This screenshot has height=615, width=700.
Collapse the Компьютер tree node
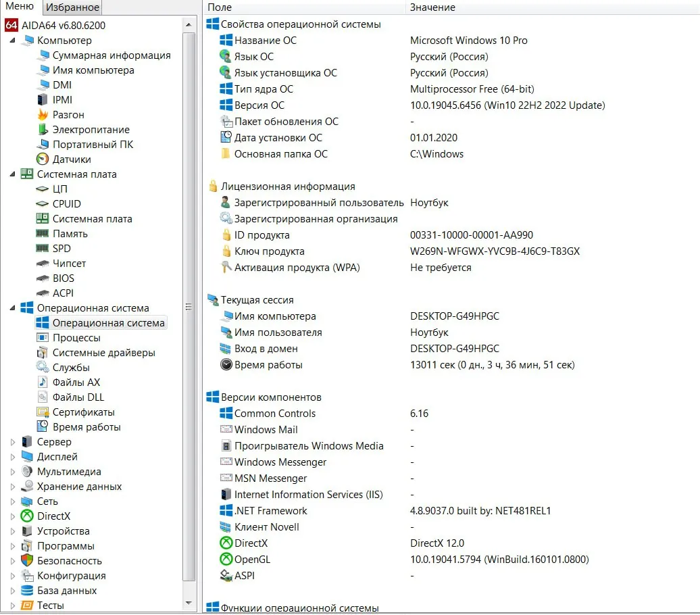(12, 40)
